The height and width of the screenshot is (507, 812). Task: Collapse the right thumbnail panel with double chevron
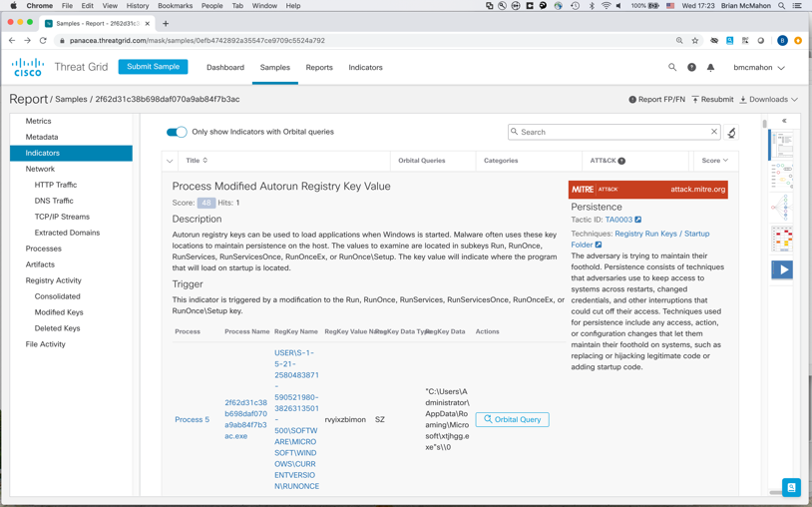[784, 121]
